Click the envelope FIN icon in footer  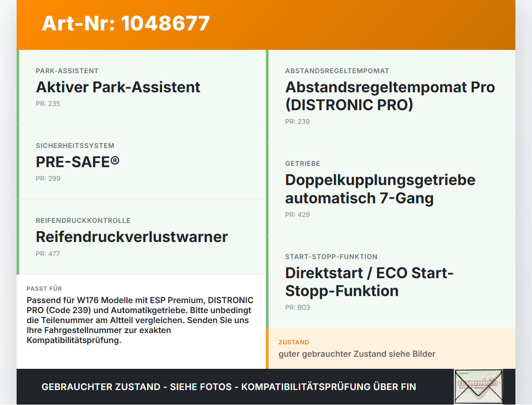pyautogui.click(x=478, y=386)
